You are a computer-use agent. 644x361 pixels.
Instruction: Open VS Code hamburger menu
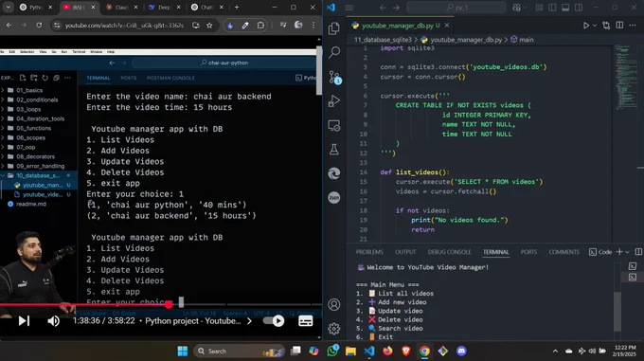tap(349, 8)
